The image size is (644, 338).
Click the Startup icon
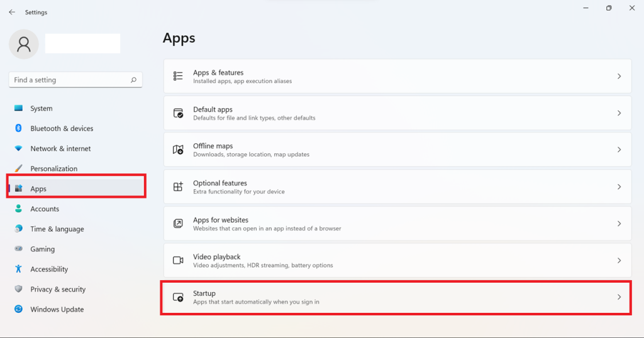click(x=178, y=297)
